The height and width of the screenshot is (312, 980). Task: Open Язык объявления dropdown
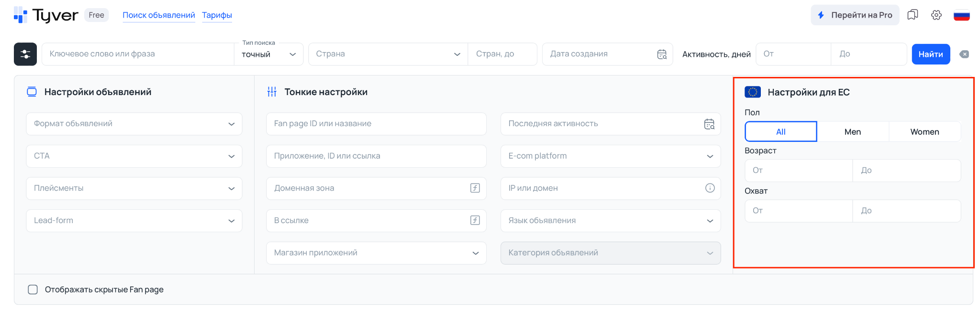click(611, 221)
